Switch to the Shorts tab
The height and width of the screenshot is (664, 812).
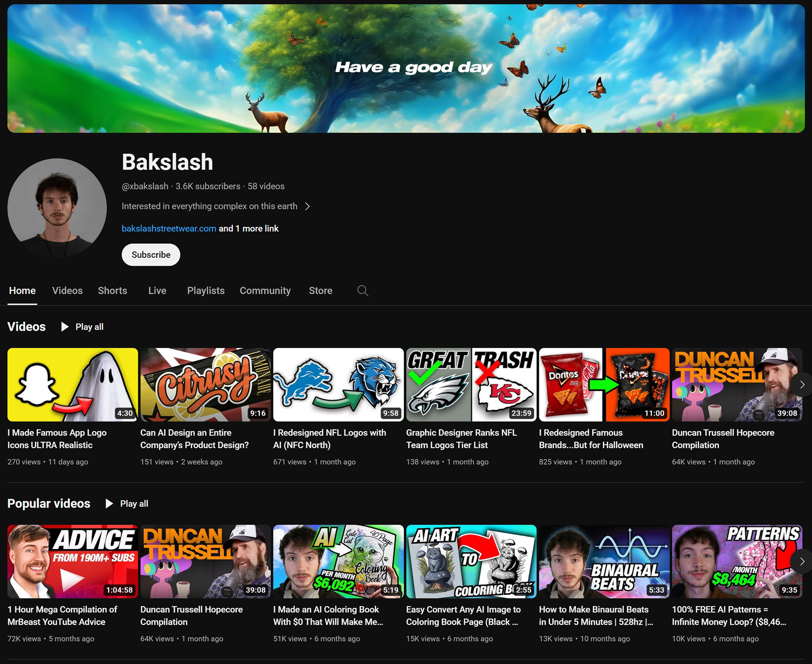pyautogui.click(x=112, y=291)
